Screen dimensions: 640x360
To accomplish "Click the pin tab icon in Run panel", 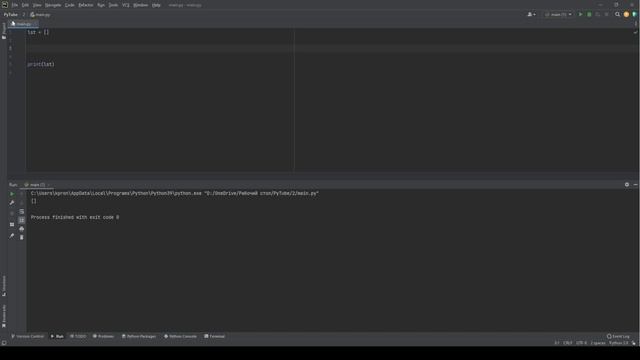I will coord(12,236).
